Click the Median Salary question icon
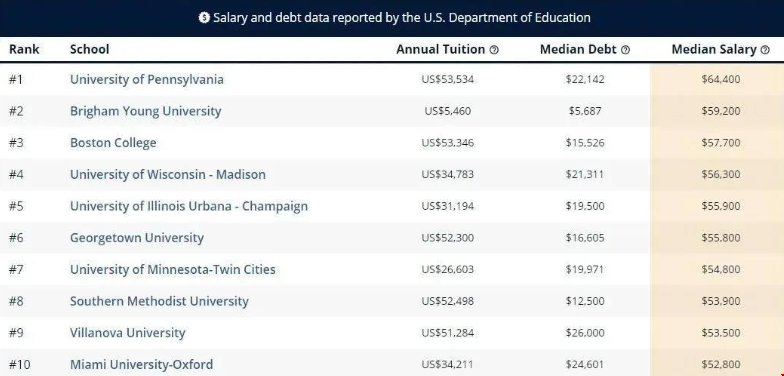Image resolution: width=784 pixels, height=376 pixels. tap(765, 50)
